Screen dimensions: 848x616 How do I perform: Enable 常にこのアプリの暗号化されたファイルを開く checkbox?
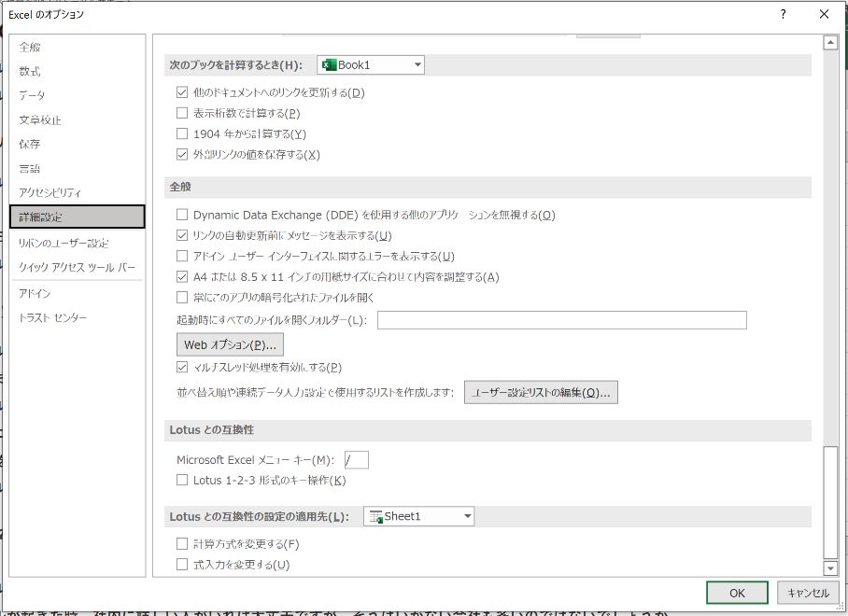coord(182,297)
